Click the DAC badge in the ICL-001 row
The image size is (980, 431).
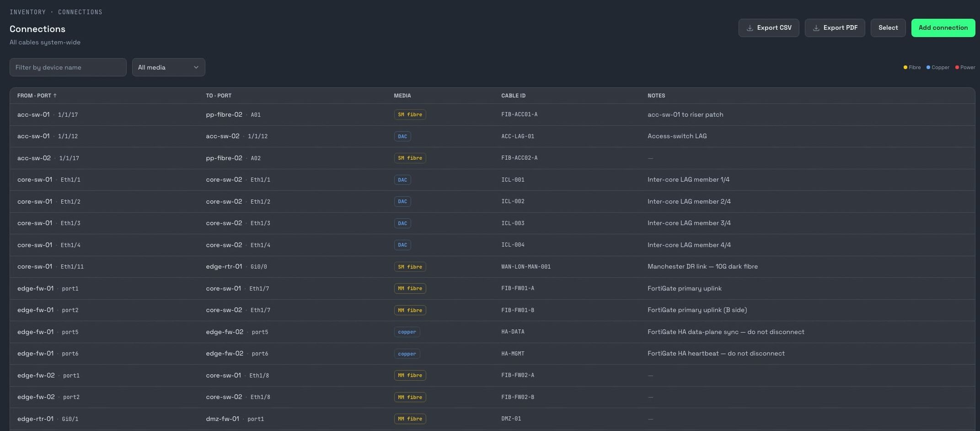click(402, 180)
